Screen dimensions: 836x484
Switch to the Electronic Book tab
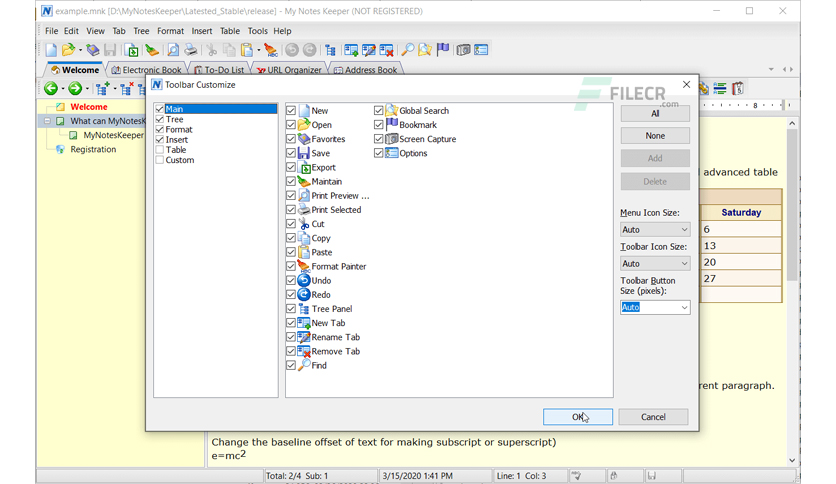point(146,70)
